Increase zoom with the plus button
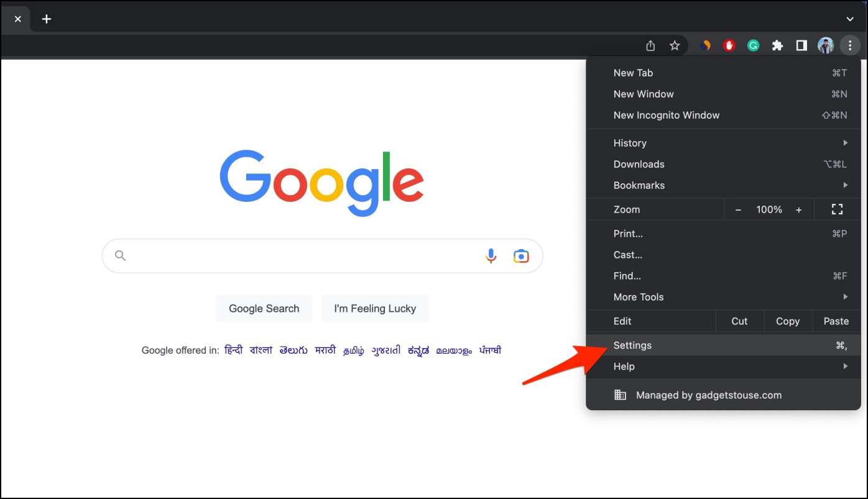 (799, 209)
